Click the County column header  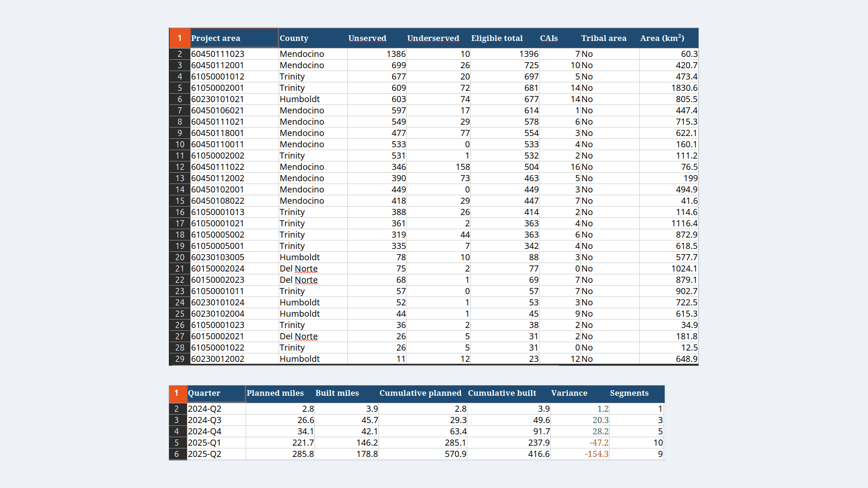[313, 38]
